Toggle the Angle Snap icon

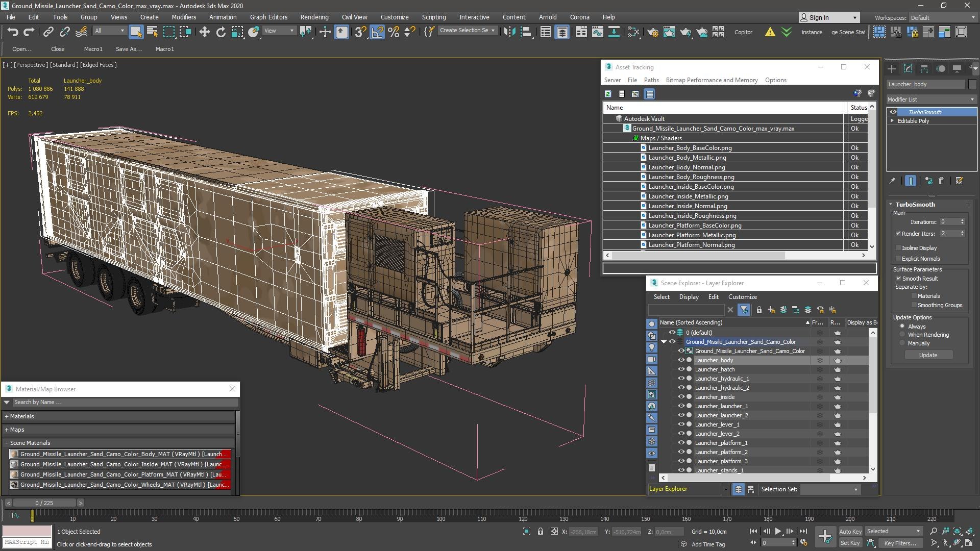point(377,32)
